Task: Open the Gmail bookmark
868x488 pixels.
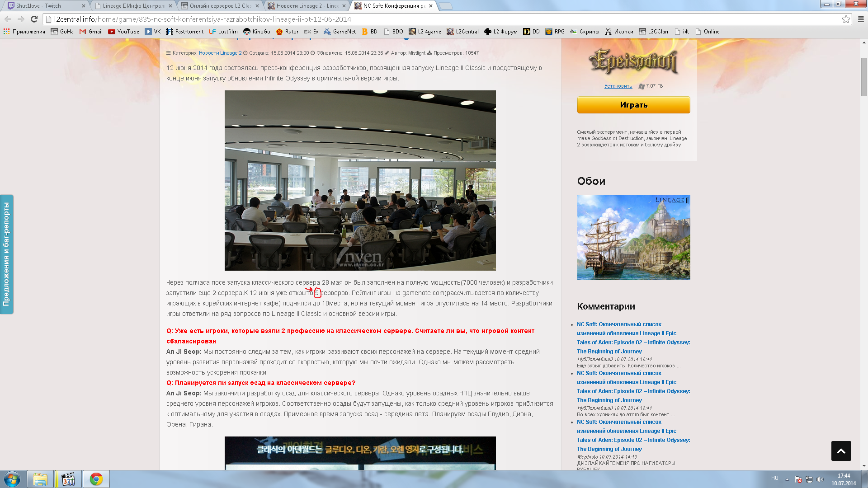Action: (x=91, y=32)
